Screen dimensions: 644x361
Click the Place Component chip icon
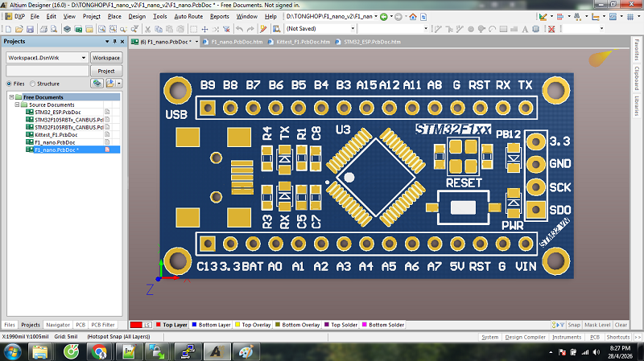[535, 29]
